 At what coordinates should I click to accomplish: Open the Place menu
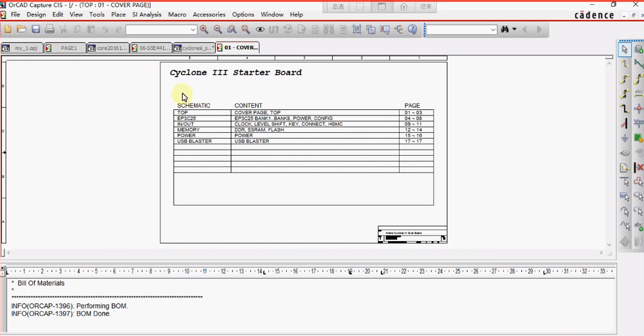[118, 14]
